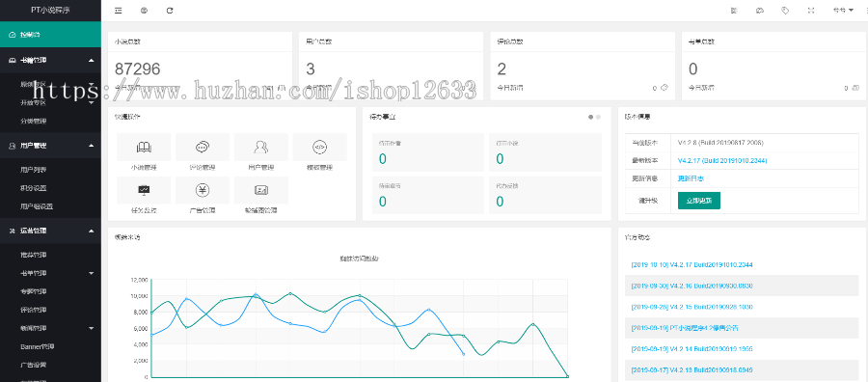
Task: Select 控制台 in the sidebar
Action: click(x=50, y=35)
